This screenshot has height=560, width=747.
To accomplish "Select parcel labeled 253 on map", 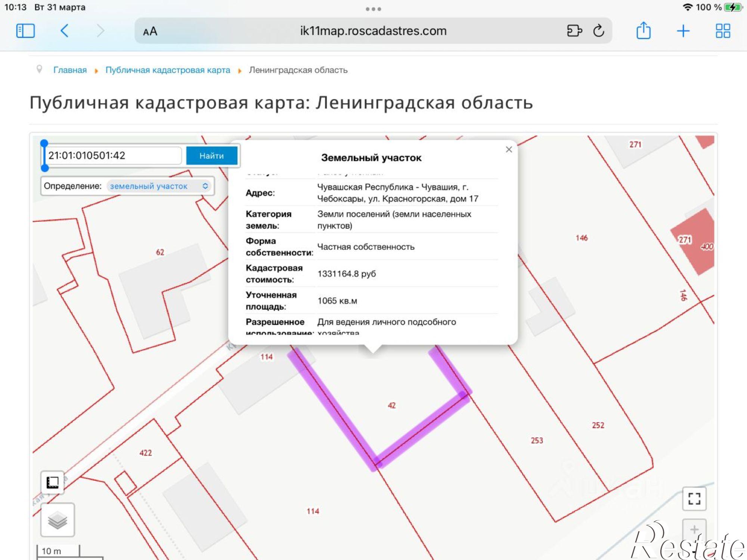I will [537, 441].
